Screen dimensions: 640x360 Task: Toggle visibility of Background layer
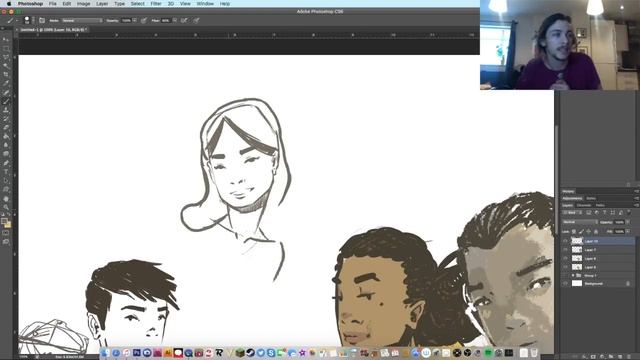tap(566, 283)
